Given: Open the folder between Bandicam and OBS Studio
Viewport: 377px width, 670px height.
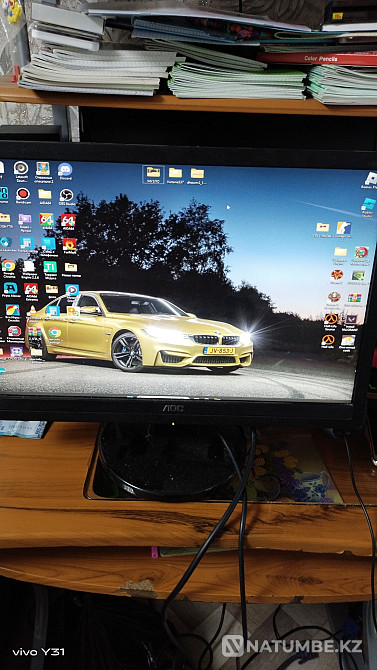Looking at the screenshot, I should (44, 195).
